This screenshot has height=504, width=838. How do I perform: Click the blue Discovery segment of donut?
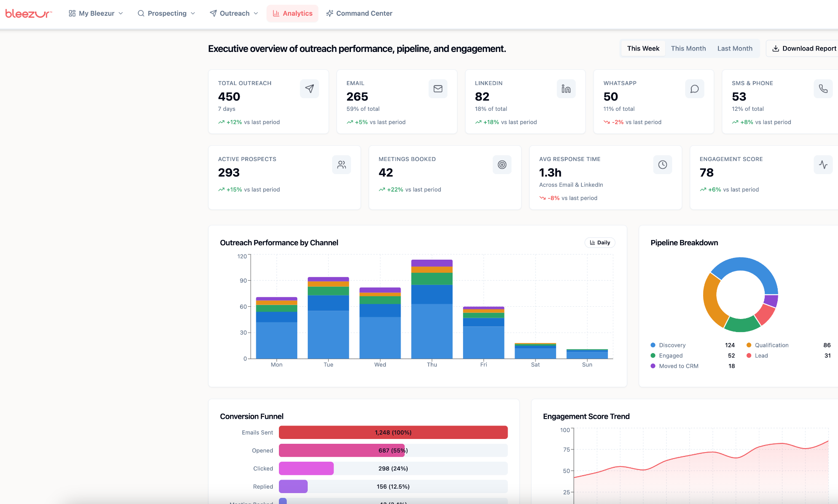click(751, 265)
